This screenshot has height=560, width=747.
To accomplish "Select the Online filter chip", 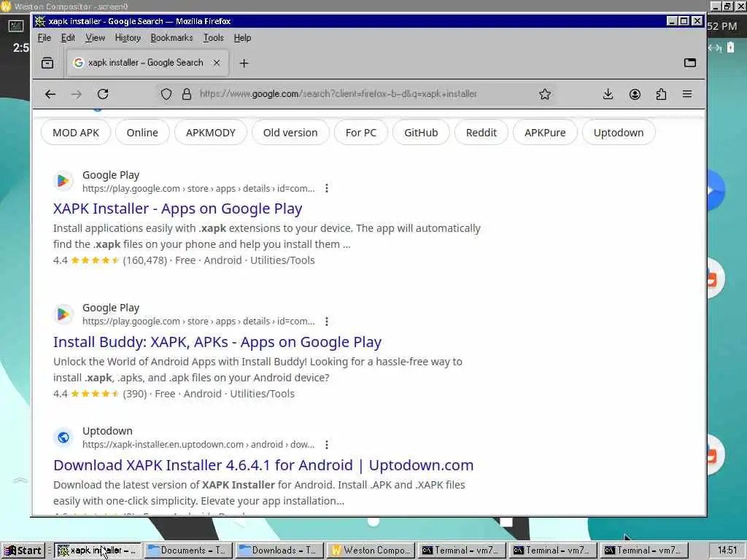I will coord(142,133).
